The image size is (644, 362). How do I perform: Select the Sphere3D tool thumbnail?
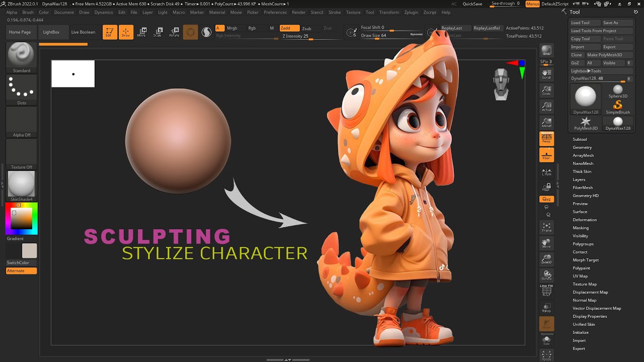[618, 90]
